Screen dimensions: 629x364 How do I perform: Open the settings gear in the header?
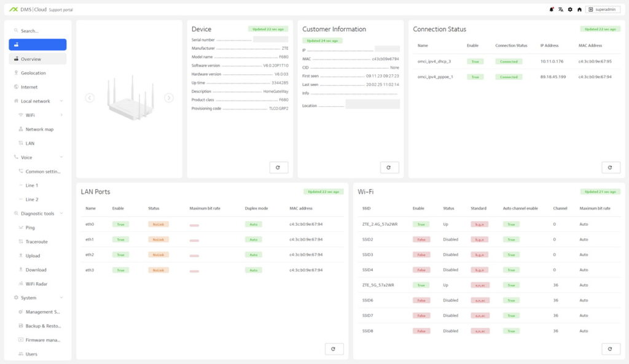click(570, 10)
